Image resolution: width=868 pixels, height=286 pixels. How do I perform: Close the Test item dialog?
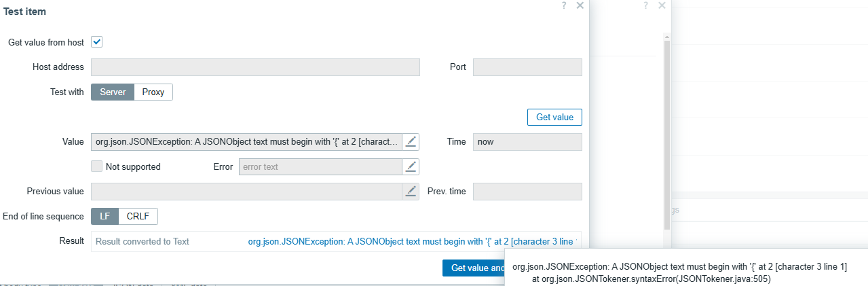pyautogui.click(x=580, y=5)
